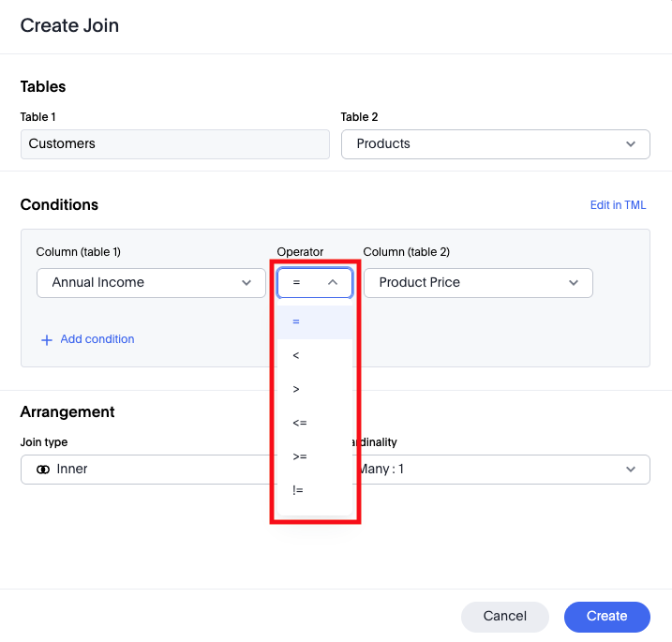Click the chevron arrow in the Cardinality field
This screenshot has width=672, height=642.
(630, 470)
